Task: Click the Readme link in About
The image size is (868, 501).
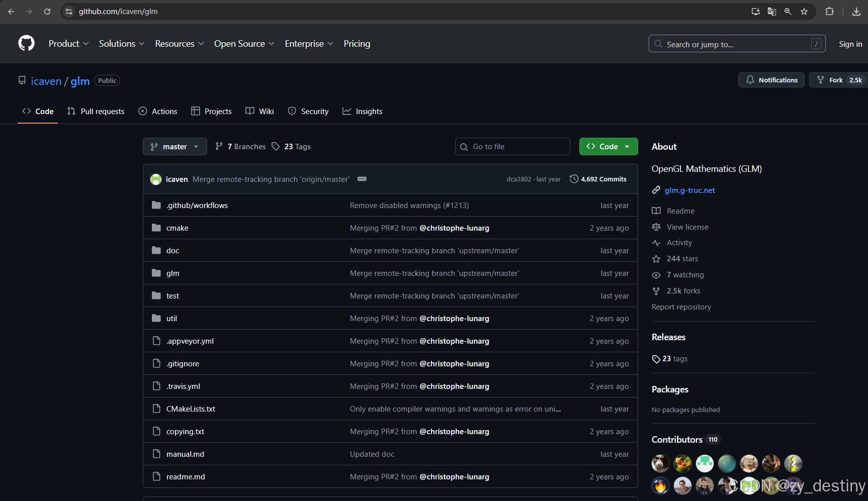Action: (x=680, y=211)
